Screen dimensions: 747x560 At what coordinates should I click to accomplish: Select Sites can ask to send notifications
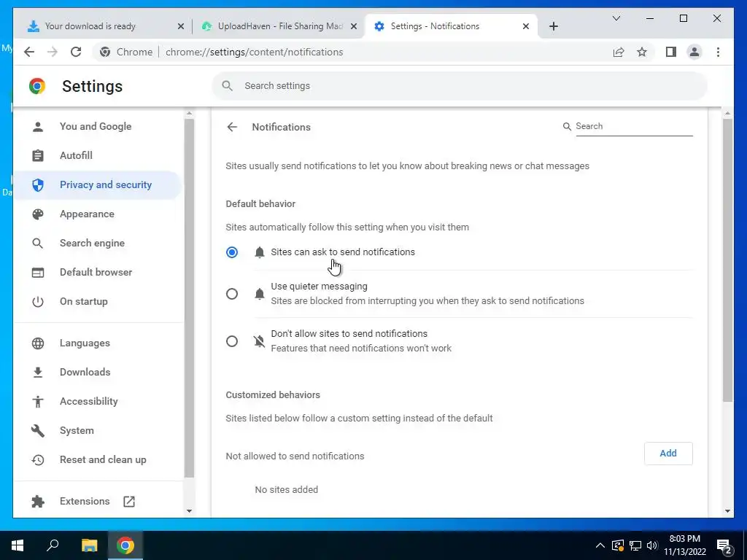[x=232, y=252]
